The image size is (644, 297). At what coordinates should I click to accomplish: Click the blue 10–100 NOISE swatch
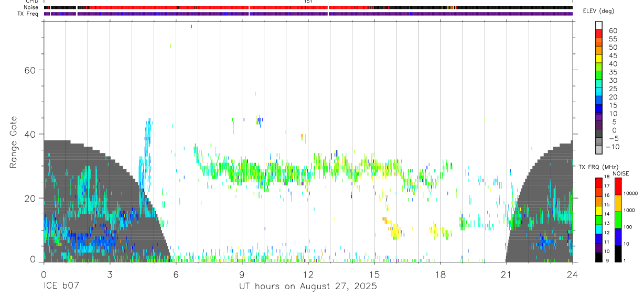[x=618, y=236]
